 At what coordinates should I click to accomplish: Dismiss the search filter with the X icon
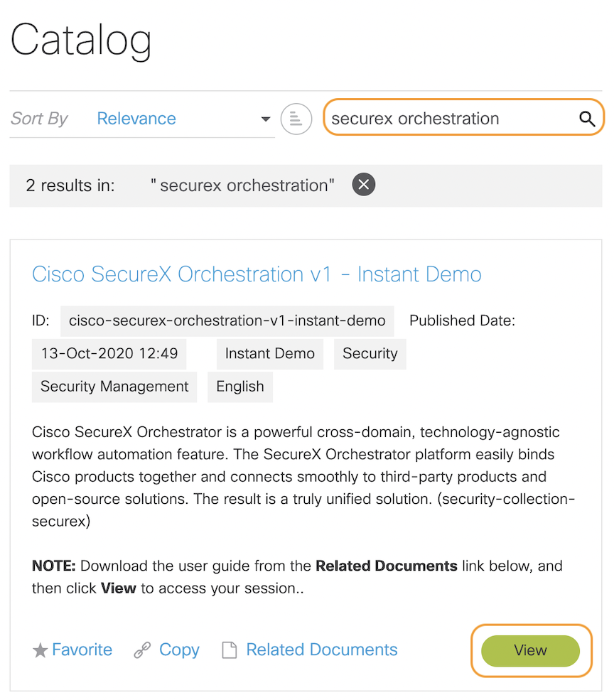(x=363, y=185)
